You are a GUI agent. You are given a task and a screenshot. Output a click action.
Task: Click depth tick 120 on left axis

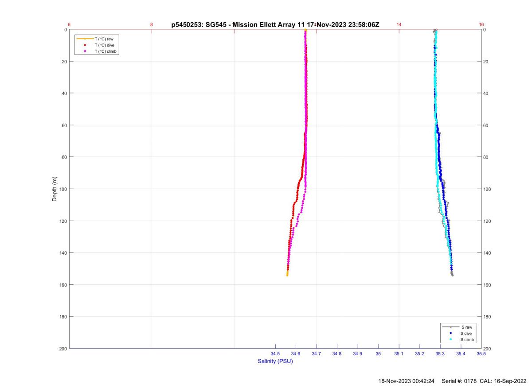click(63, 221)
